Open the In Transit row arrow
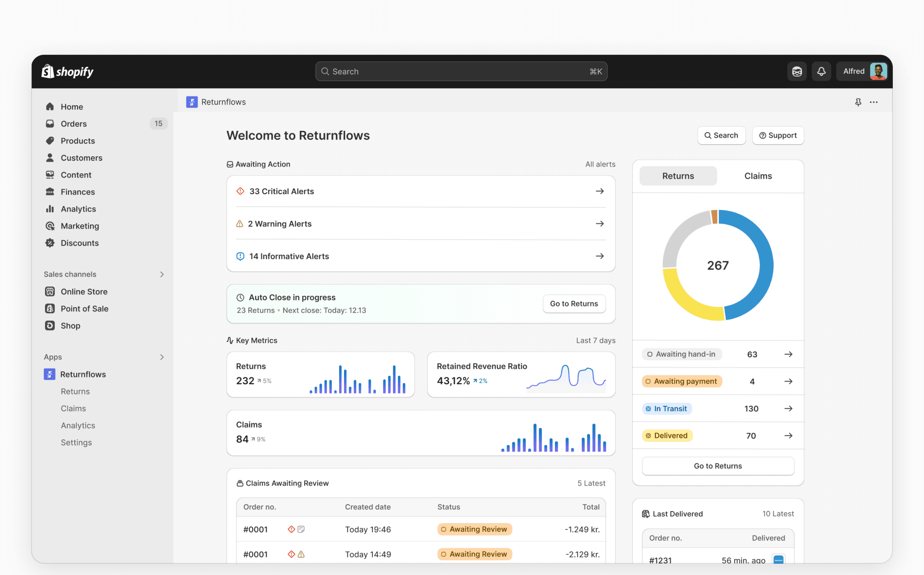 (x=789, y=408)
